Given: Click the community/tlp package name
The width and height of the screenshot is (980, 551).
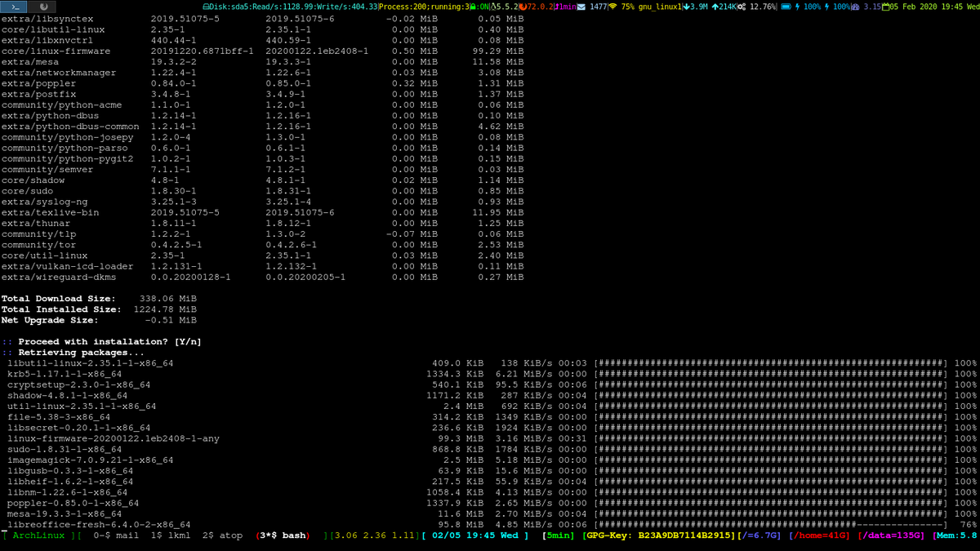Looking at the screenshot, I should [x=38, y=234].
